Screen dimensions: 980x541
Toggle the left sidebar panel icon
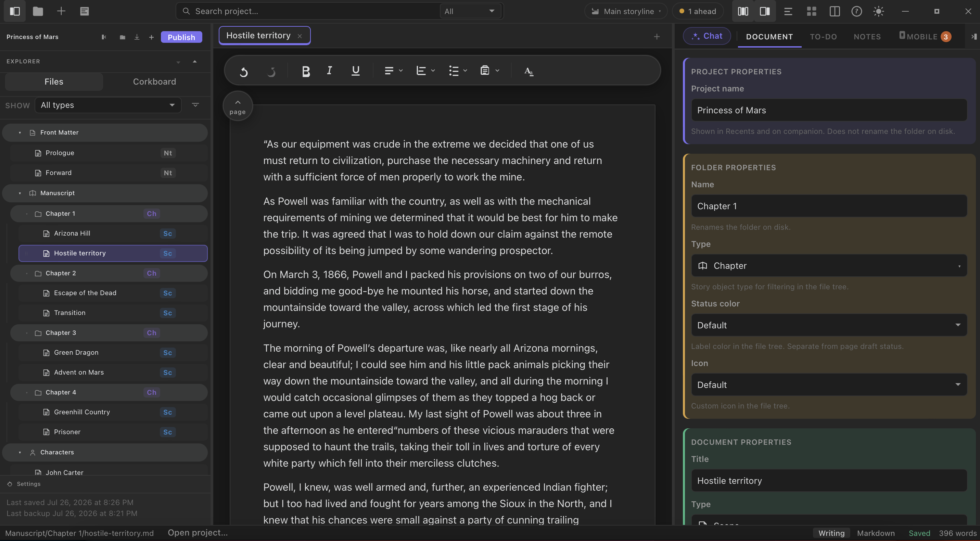[x=15, y=11]
